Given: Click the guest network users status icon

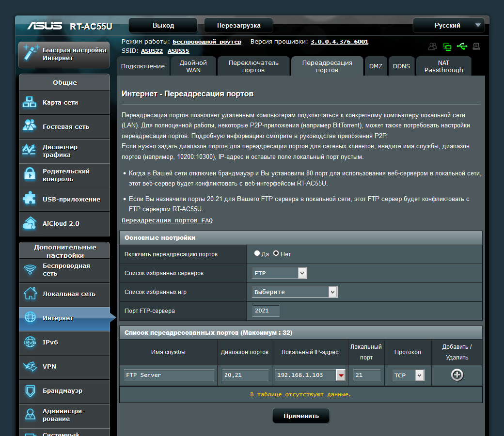Looking at the screenshot, I should [x=432, y=47].
